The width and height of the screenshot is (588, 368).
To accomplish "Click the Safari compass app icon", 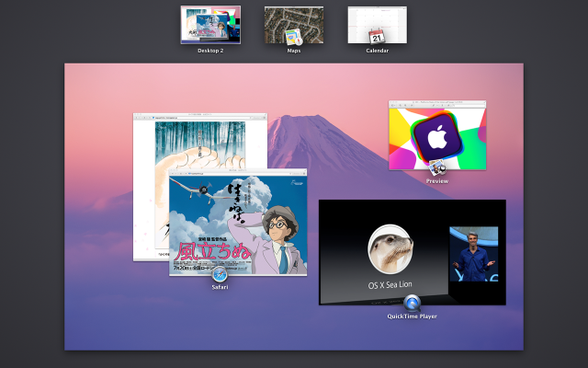I will (x=220, y=274).
